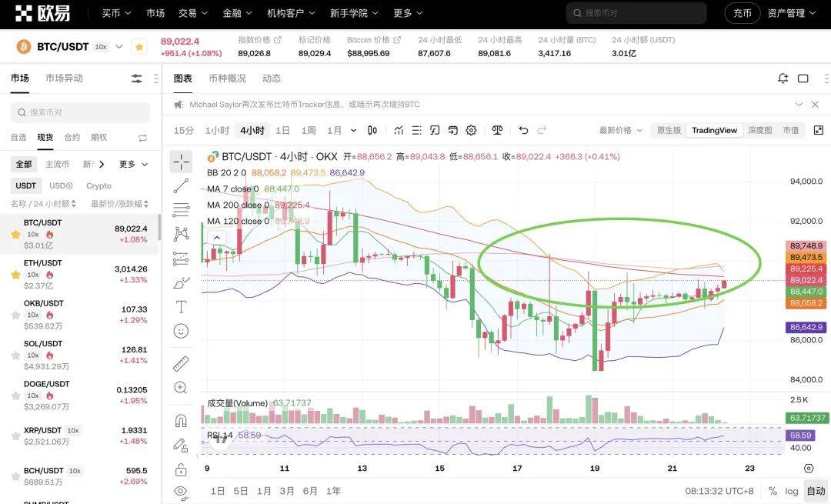This screenshot has width=831, height=504.
Task: Toggle magnet mode for drawings
Action: click(182, 421)
